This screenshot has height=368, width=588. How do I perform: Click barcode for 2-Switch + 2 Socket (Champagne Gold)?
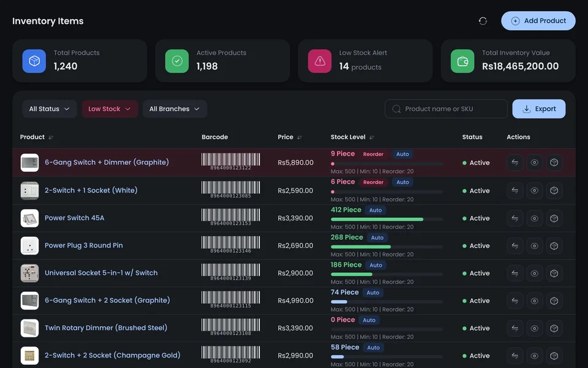click(231, 355)
